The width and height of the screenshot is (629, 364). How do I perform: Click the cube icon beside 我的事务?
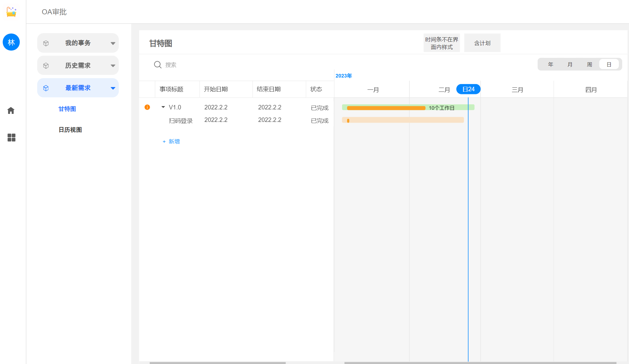46,43
